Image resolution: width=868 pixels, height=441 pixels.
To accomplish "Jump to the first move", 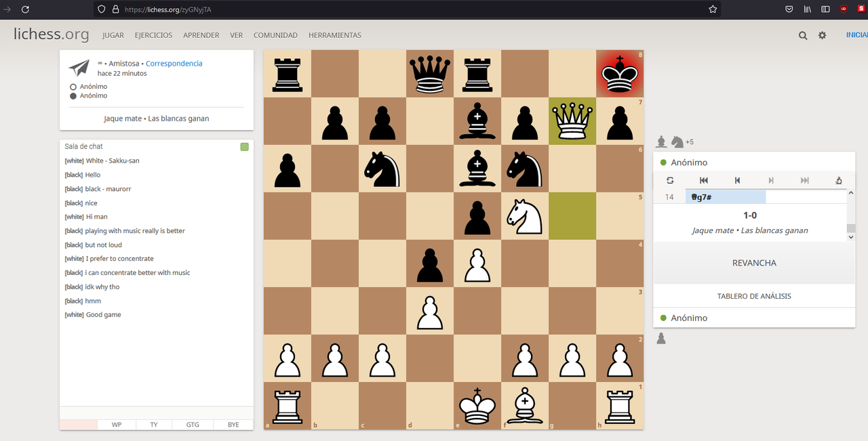I will pyautogui.click(x=703, y=180).
